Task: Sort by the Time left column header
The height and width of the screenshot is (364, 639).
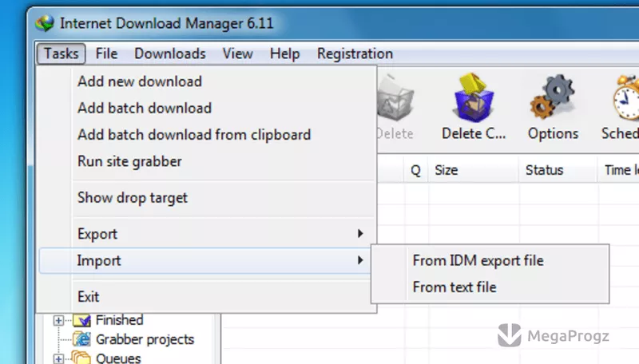Action: pos(618,170)
